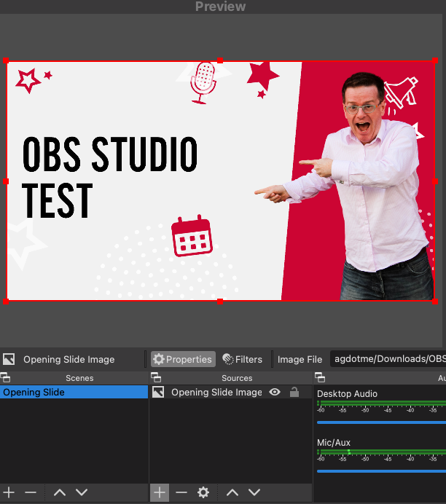Click the top-left red resize handle
The height and width of the screenshot is (504, 446).
[x=6, y=60]
